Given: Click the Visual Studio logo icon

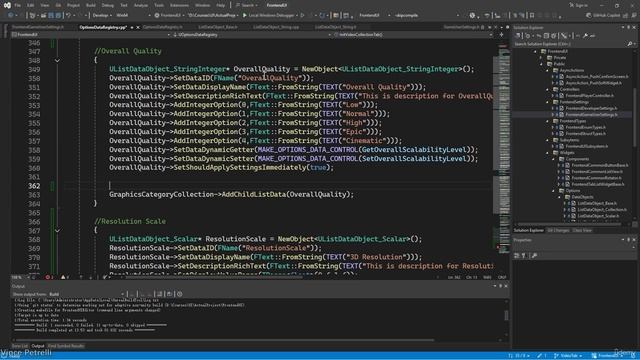Looking at the screenshot, I should 7,5.
